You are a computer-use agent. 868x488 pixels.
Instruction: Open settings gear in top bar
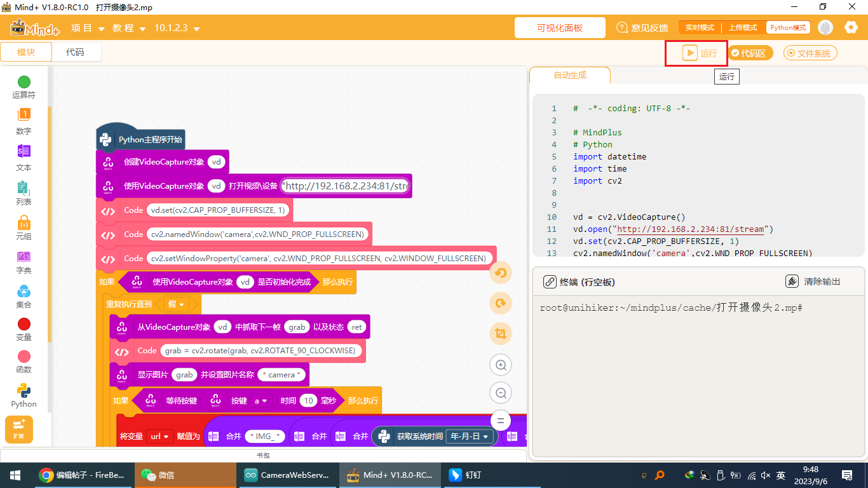tap(851, 27)
